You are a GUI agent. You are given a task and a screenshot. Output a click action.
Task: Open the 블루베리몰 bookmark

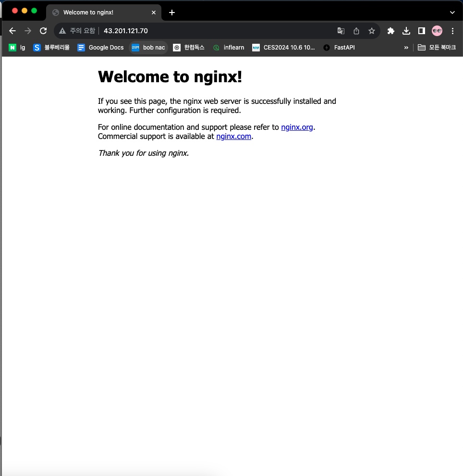pyautogui.click(x=51, y=47)
